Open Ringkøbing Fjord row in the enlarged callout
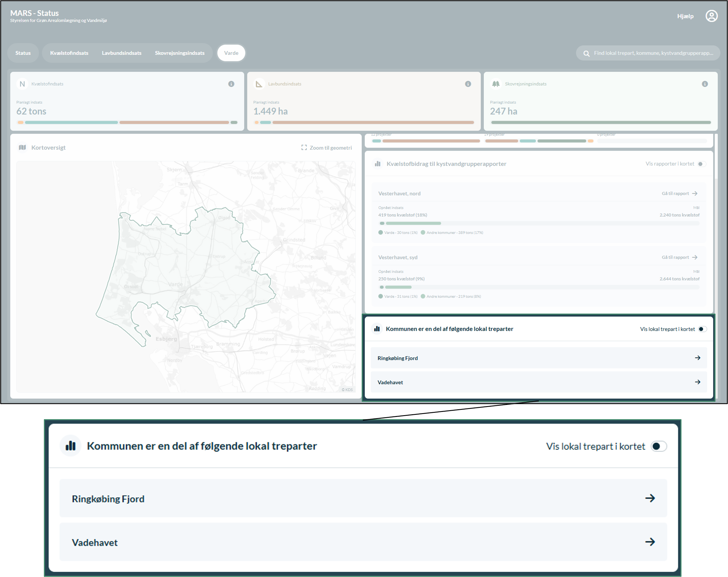 (x=363, y=498)
